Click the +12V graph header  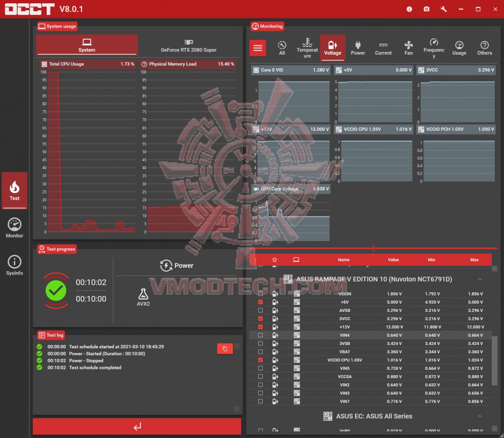[291, 129]
